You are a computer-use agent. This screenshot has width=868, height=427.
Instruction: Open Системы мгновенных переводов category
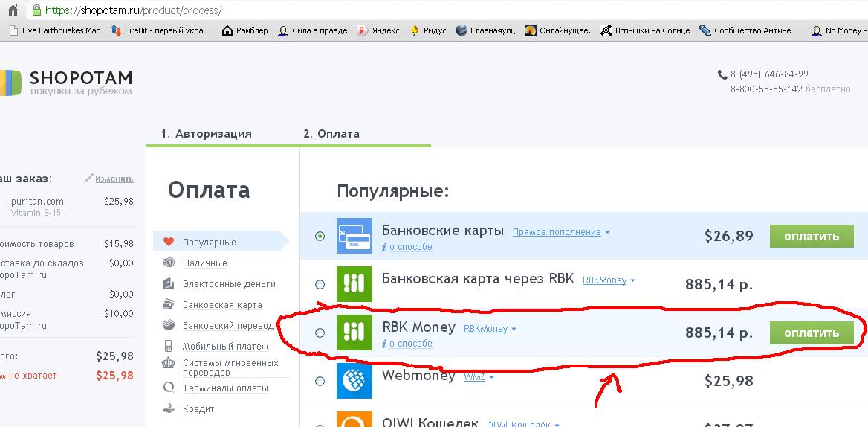(x=230, y=367)
